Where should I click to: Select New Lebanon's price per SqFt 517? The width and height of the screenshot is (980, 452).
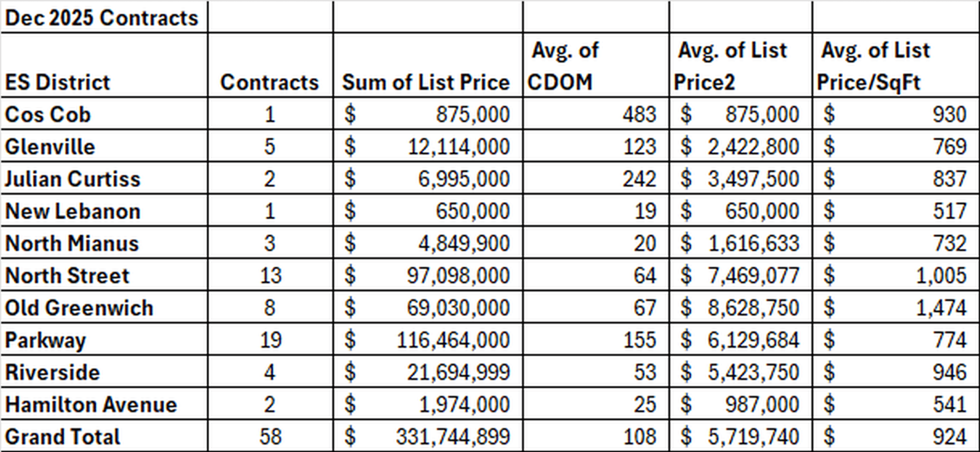click(x=949, y=211)
